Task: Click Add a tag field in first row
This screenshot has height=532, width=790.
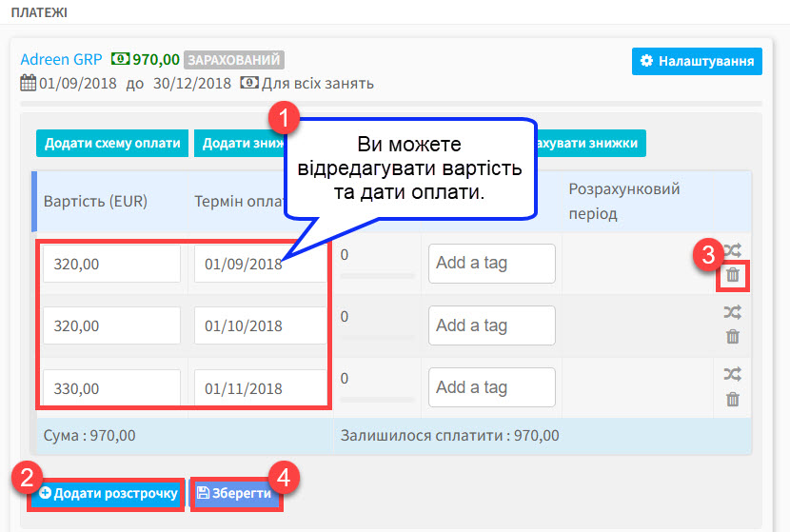Action: coord(491,264)
